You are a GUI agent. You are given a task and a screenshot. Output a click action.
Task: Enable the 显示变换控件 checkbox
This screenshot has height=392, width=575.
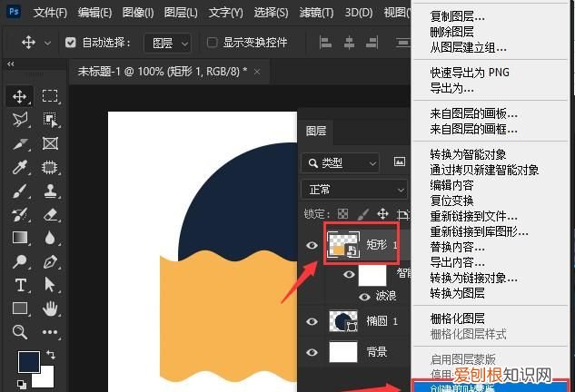pos(212,42)
